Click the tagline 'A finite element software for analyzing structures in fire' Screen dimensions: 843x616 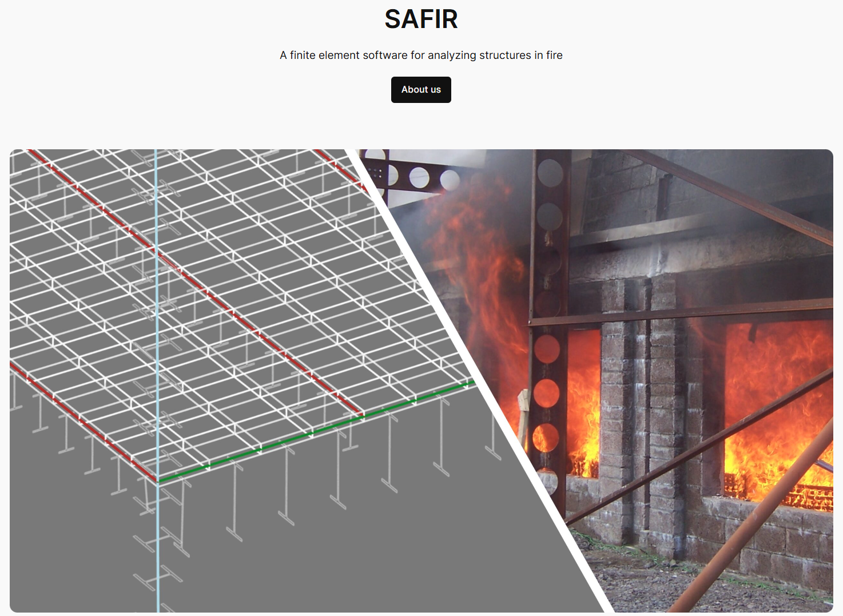(421, 55)
